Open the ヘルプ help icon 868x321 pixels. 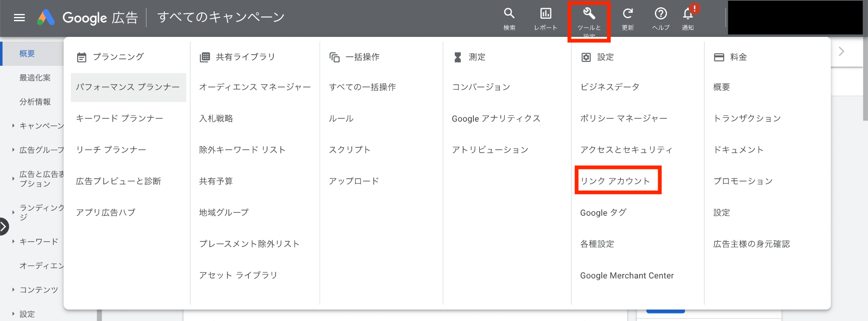click(x=661, y=14)
